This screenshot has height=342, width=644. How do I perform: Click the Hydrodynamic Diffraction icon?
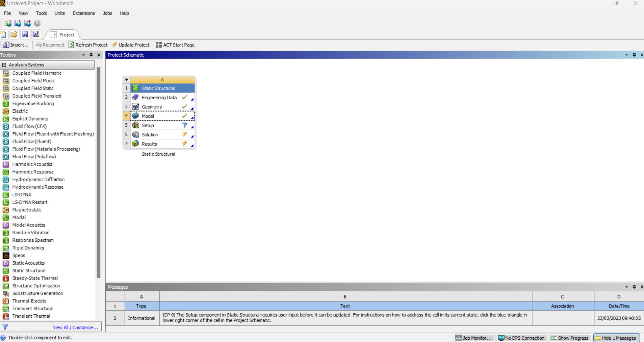click(x=6, y=179)
